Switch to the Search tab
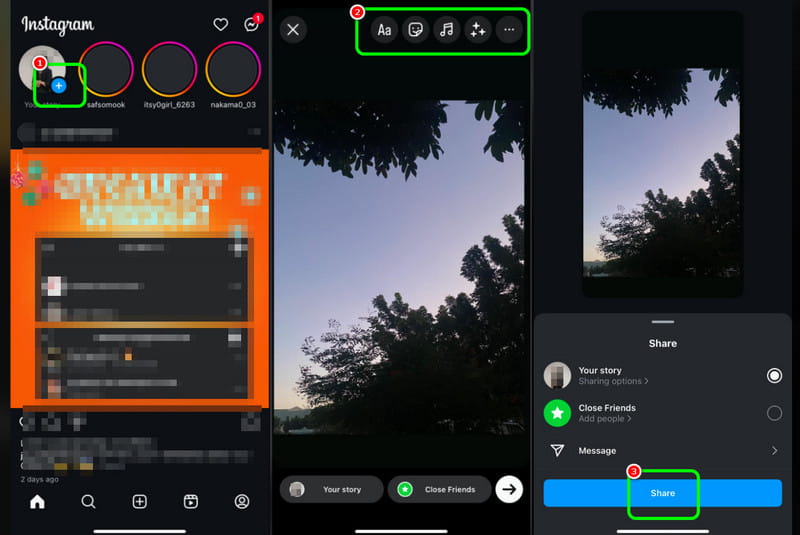 click(x=88, y=502)
